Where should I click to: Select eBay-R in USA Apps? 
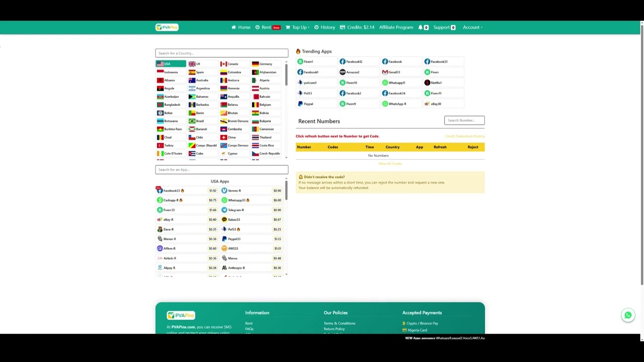coord(187,219)
